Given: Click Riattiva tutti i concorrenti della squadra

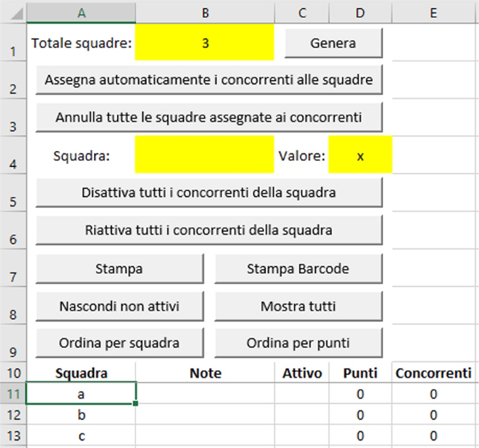Looking at the screenshot, I should (209, 229).
